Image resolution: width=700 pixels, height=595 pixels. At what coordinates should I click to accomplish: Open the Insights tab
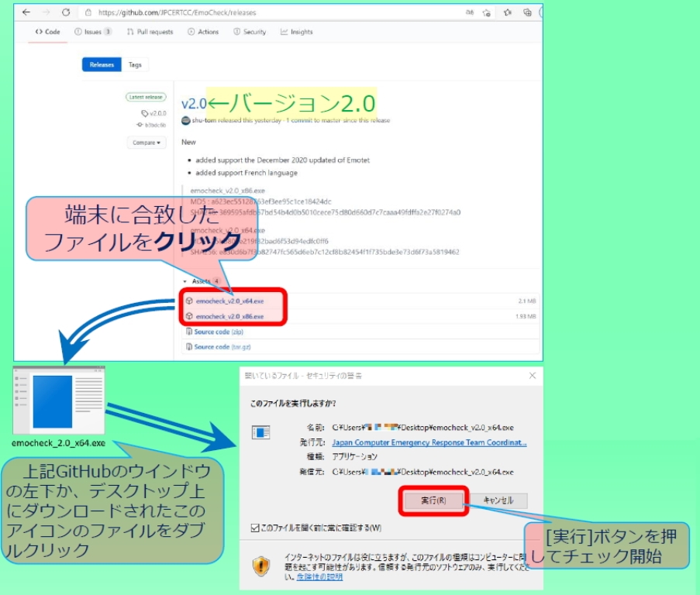click(296, 32)
